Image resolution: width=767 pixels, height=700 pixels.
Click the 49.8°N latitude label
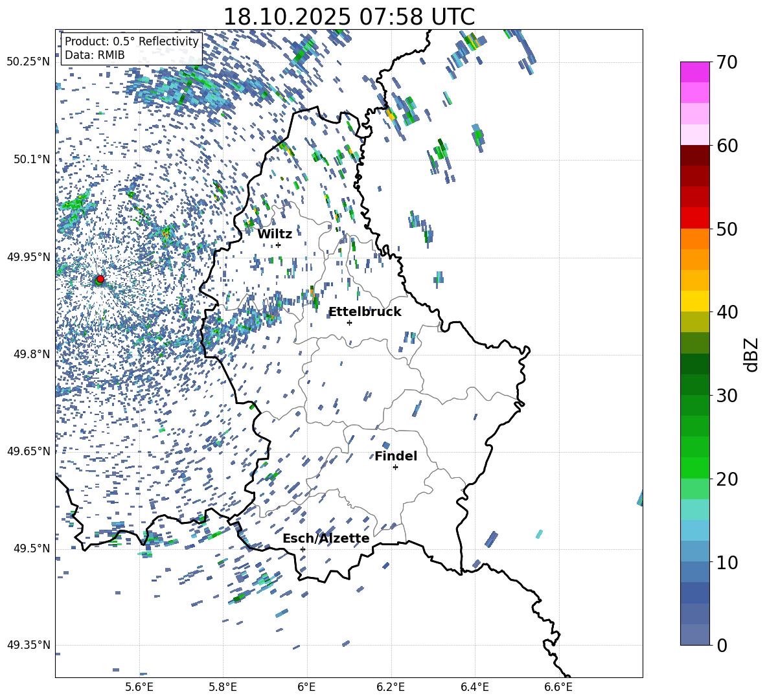click(x=32, y=354)
